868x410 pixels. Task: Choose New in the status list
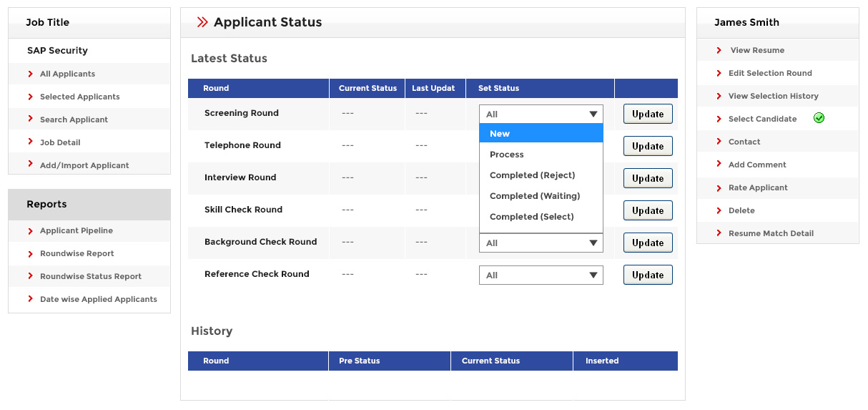click(541, 133)
